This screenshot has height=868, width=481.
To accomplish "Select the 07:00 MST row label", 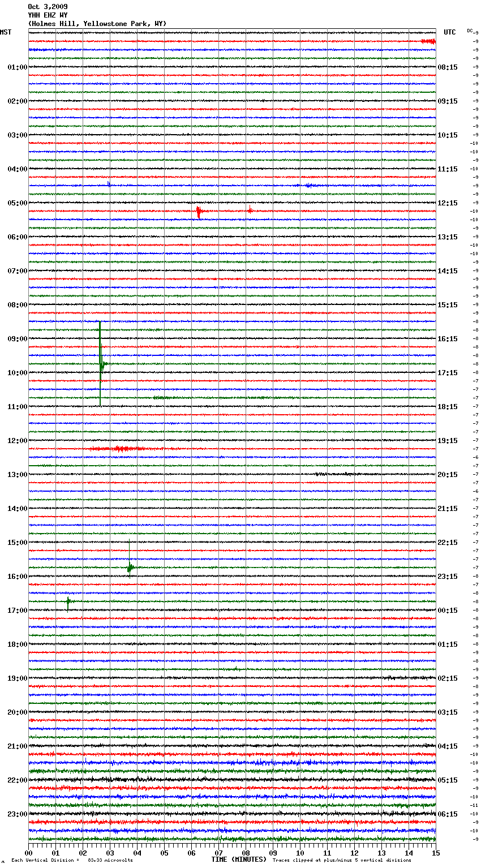I will click(18, 271).
